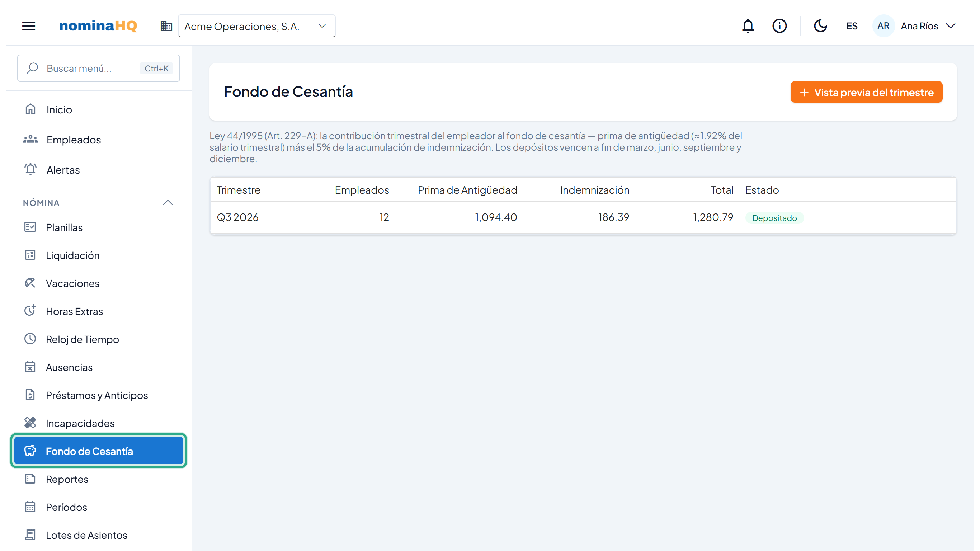Focus the Buscar menú search field

click(x=99, y=68)
